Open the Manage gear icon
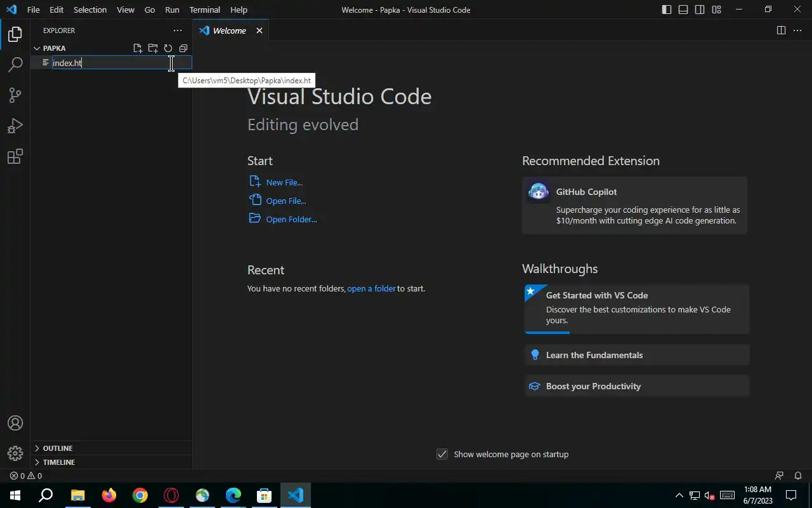Viewport: 812px width, 508px height. tap(15, 453)
